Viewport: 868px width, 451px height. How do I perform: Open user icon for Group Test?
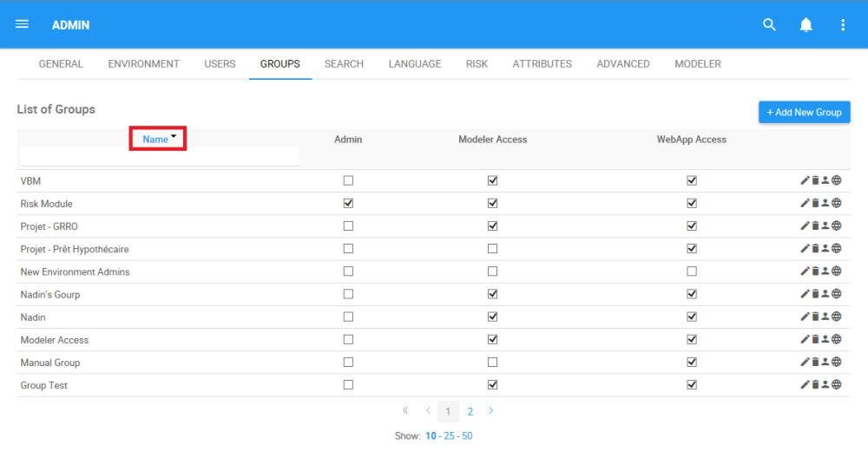825,384
